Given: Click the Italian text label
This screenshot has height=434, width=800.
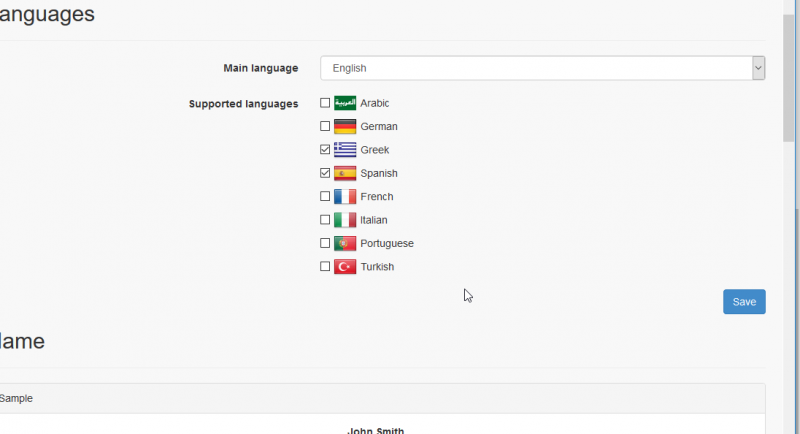Looking at the screenshot, I should 374,220.
